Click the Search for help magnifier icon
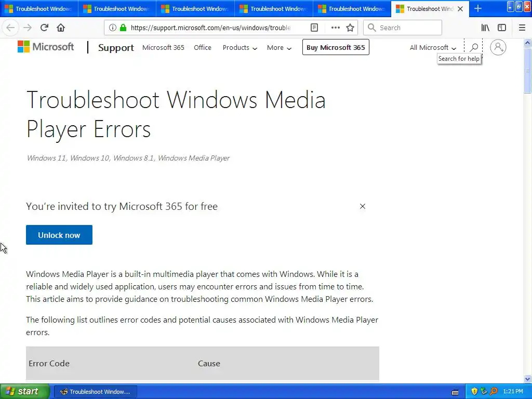This screenshot has width=532, height=399. [474, 47]
